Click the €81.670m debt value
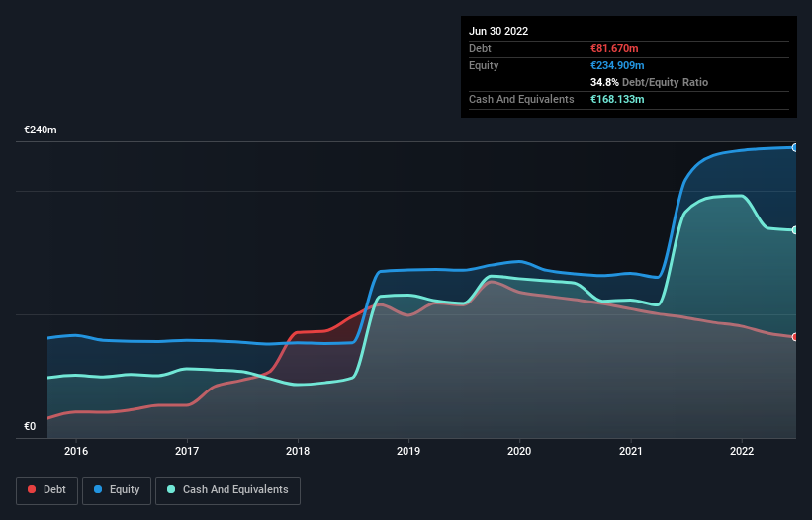Viewport: 812px width, 520px height. (x=614, y=48)
